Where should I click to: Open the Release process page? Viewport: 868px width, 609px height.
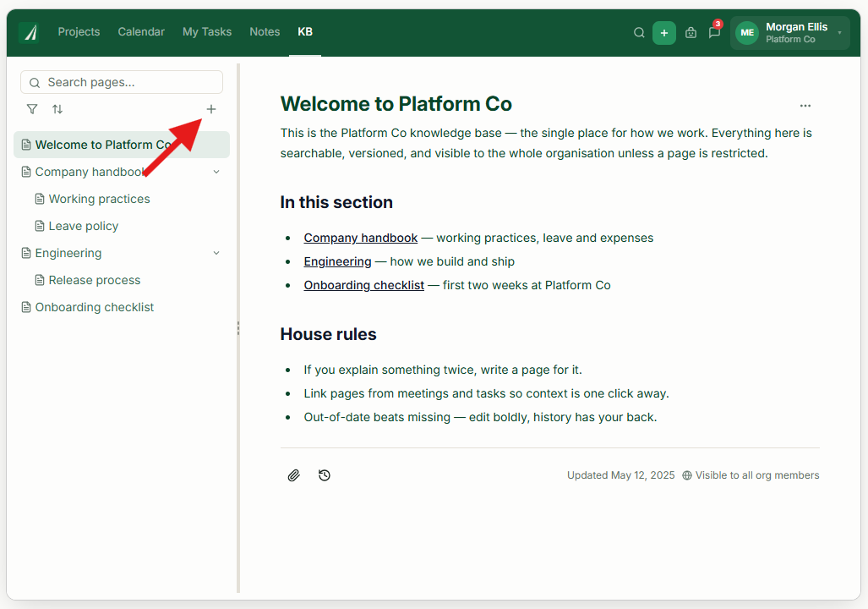[x=121, y=281]
